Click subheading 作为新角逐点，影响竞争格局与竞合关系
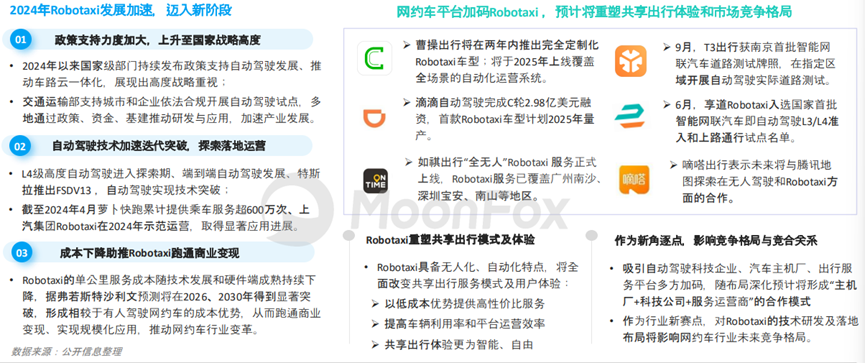The width and height of the screenshot is (865, 363). click(x=716, y=241)
